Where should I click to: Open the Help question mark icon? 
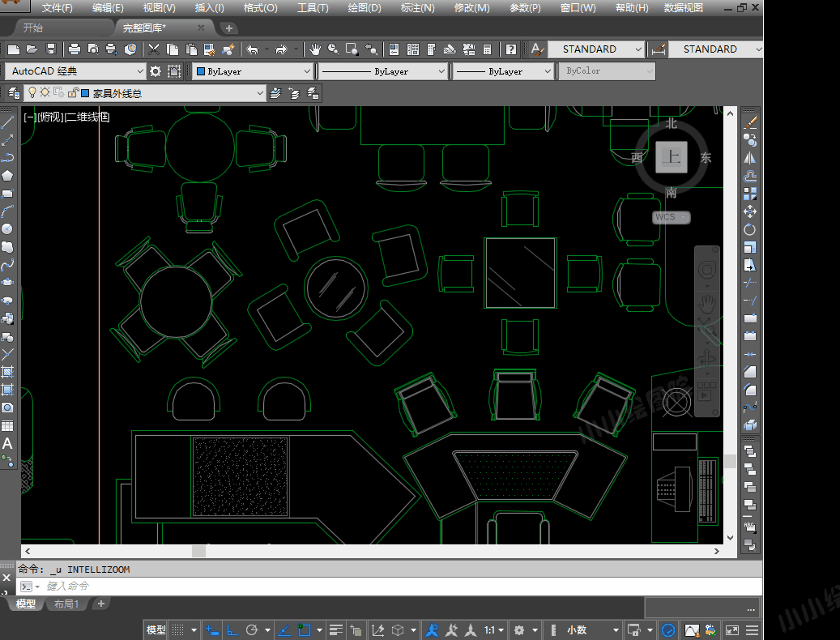point(511,49)
